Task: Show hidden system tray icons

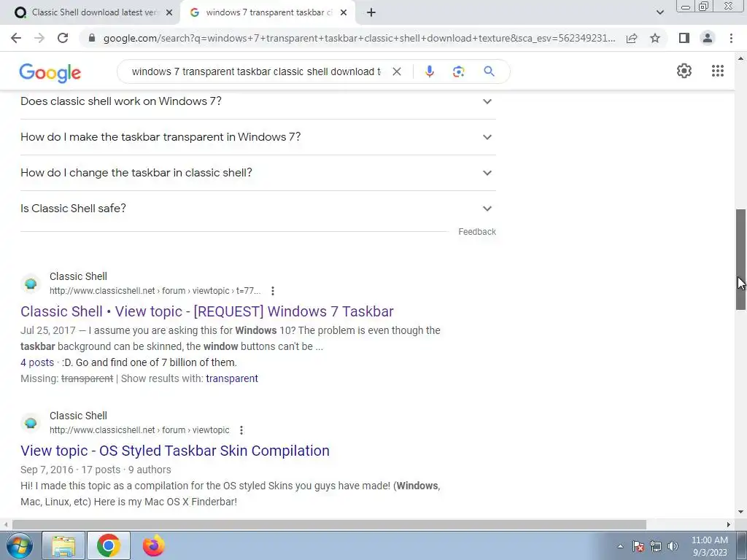Action: click(620, 546)
